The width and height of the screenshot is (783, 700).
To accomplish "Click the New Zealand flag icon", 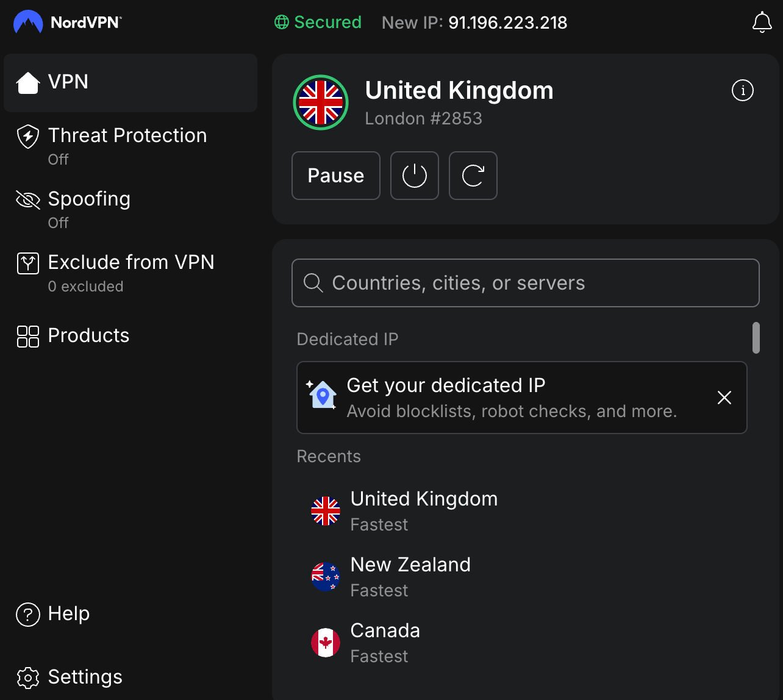I will (x=326, y=577).
